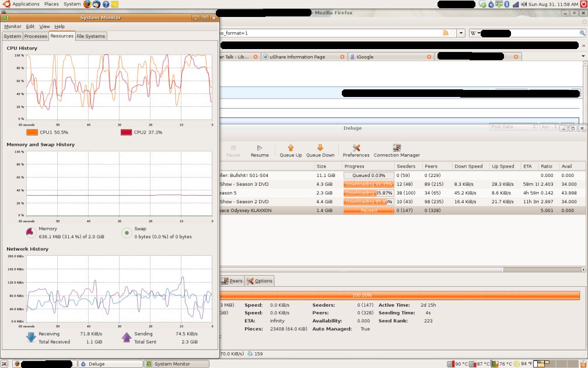Screen dimensions: 588x368
Task: Launch Thunderbird mail from top panel
Action: pyautogui.click(x=97, y=4)
